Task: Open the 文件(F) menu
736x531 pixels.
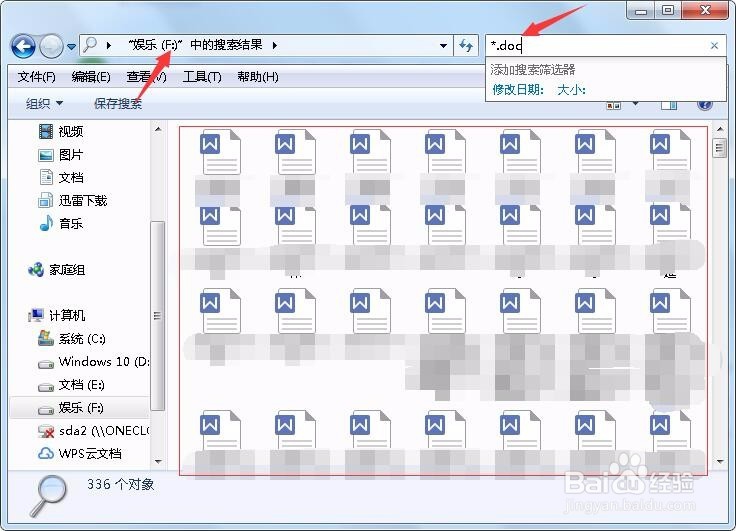Action: coord(37,77)
